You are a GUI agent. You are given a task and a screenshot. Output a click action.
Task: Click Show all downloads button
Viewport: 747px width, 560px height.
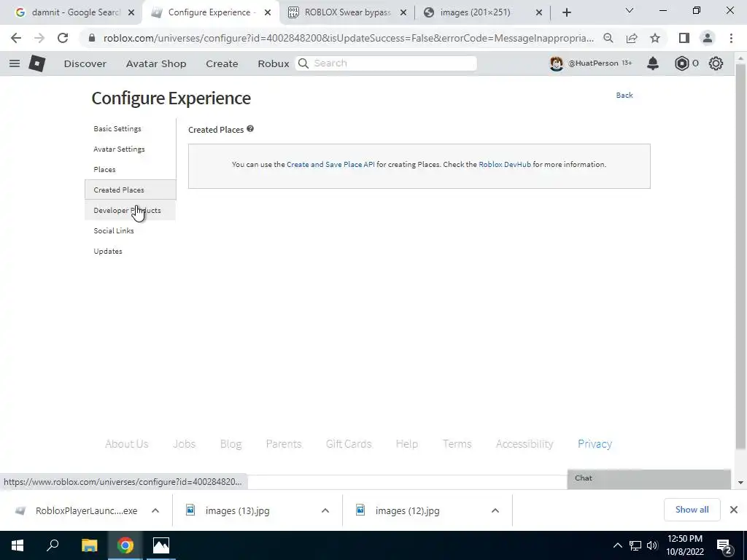692,510
